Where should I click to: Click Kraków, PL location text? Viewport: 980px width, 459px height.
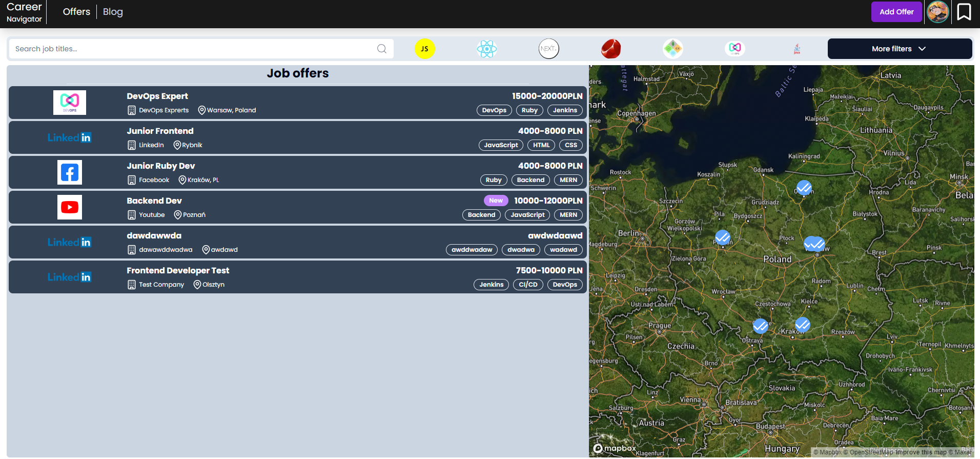pos(203,180)
